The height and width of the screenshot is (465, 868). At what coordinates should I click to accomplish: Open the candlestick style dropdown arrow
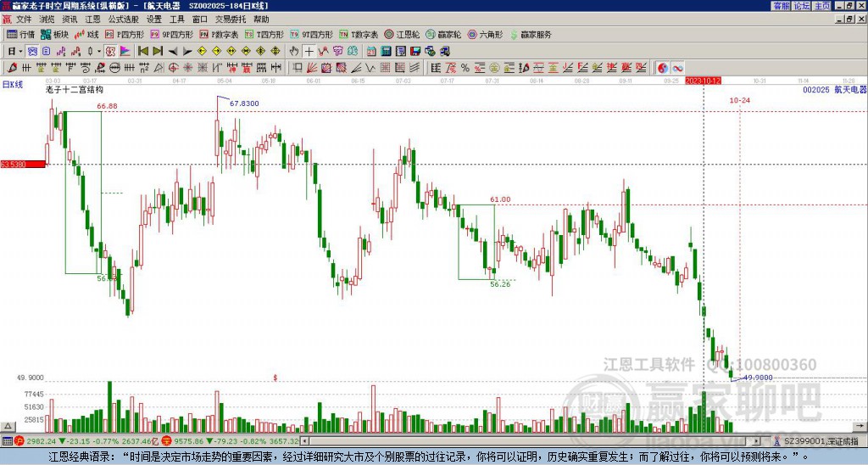pyautogui.click(x=99, y=52)
